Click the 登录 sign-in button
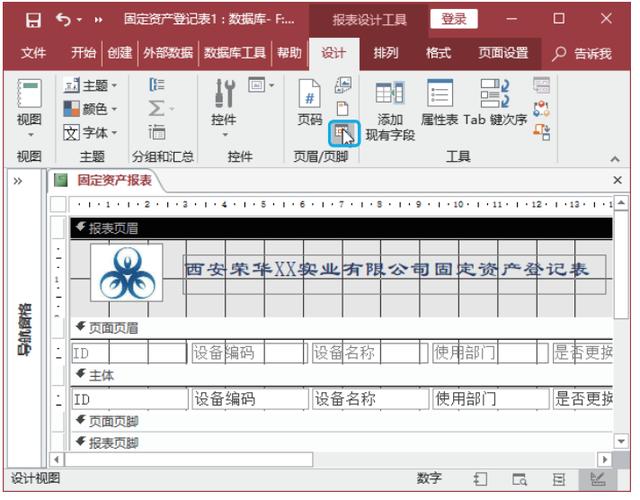Image resolution: width=640 pixels, height=500 pixels. (x=454, y=18)
